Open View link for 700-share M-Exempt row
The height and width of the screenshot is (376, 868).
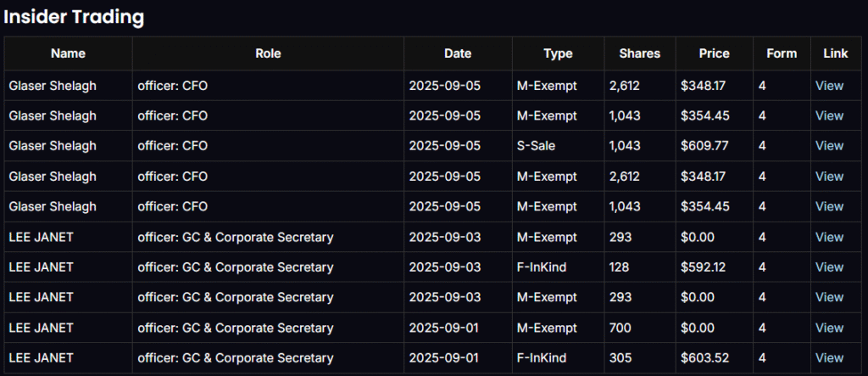coord(829,328)
